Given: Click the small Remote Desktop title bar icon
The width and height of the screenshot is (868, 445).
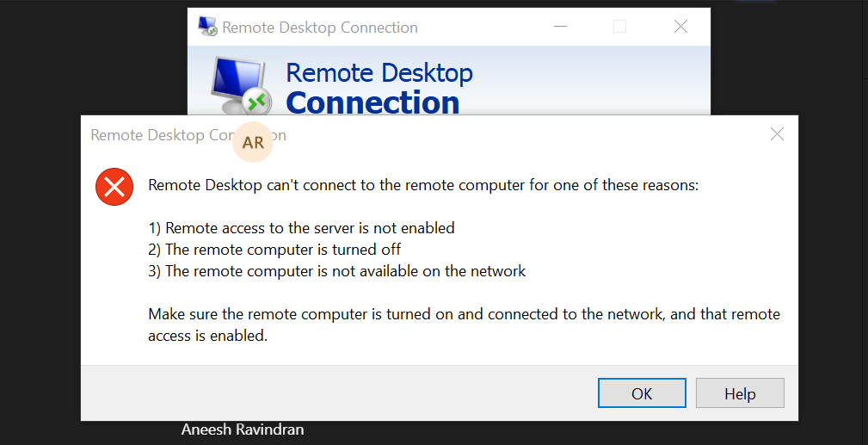Looking at the screenshot, I should coord(207,27).
